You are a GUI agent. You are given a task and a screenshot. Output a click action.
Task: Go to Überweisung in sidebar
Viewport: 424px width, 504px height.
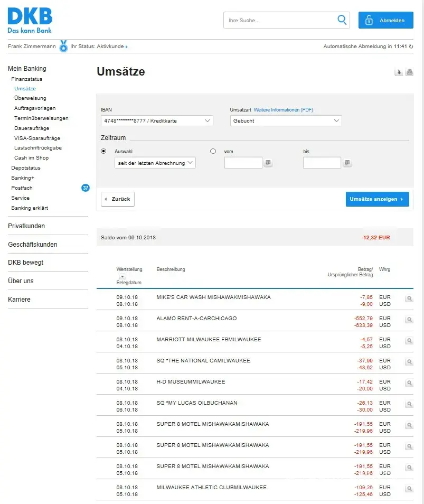click(30, 98)
